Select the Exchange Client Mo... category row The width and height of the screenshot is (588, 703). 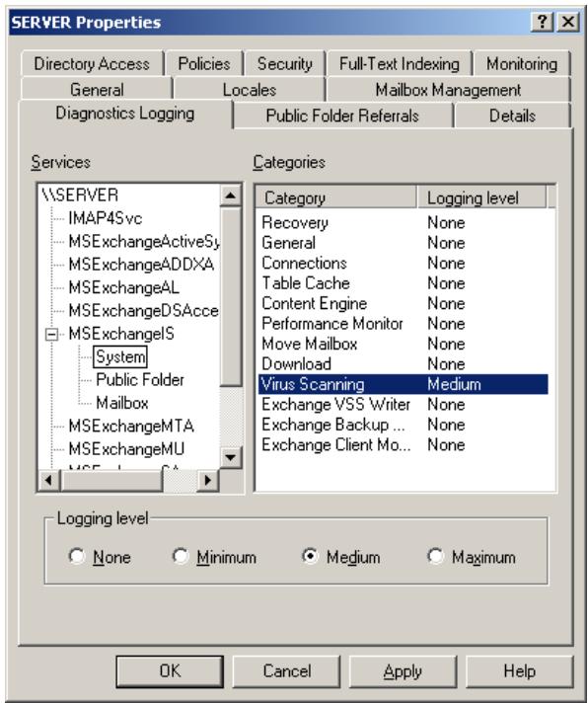[404, 444]
